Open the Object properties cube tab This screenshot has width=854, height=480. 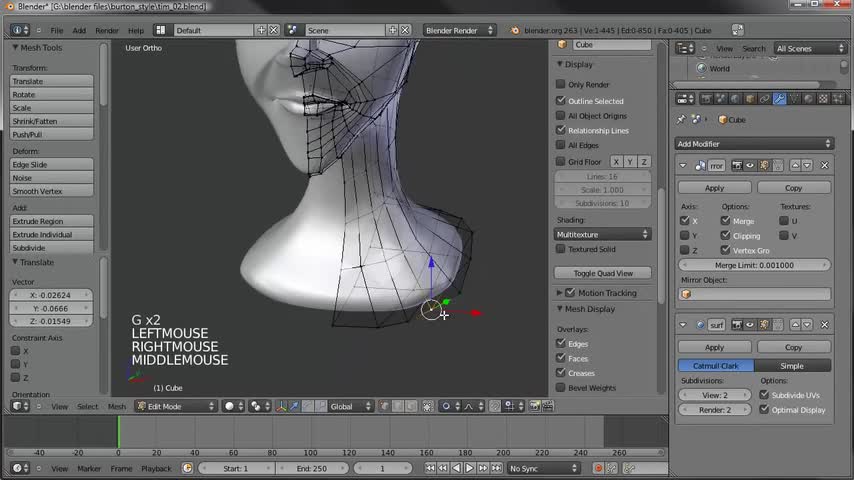pyautogui.click(x=750, y=99)
